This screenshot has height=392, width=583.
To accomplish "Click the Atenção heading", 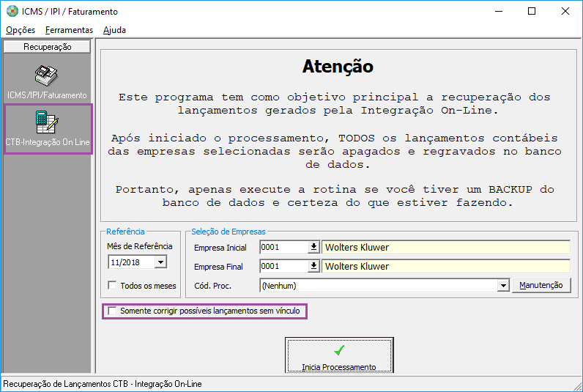I will point(338,67).
